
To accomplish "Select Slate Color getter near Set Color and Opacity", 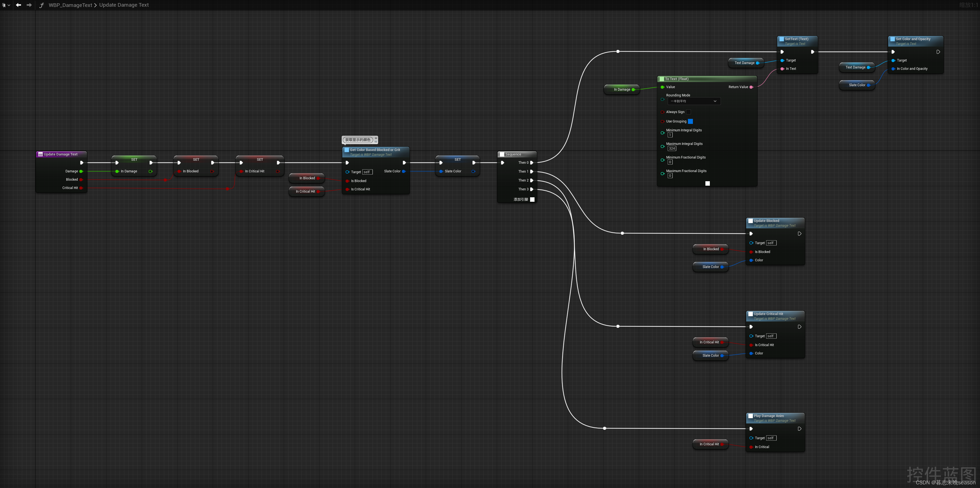I will [x=857, y=85].
